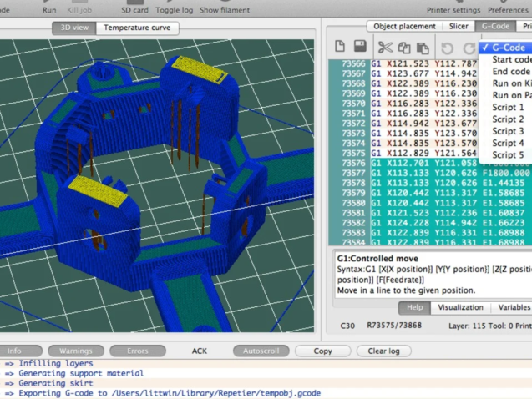
Task: Cut selection with the scissors icon
Action: tap(384, 48)
